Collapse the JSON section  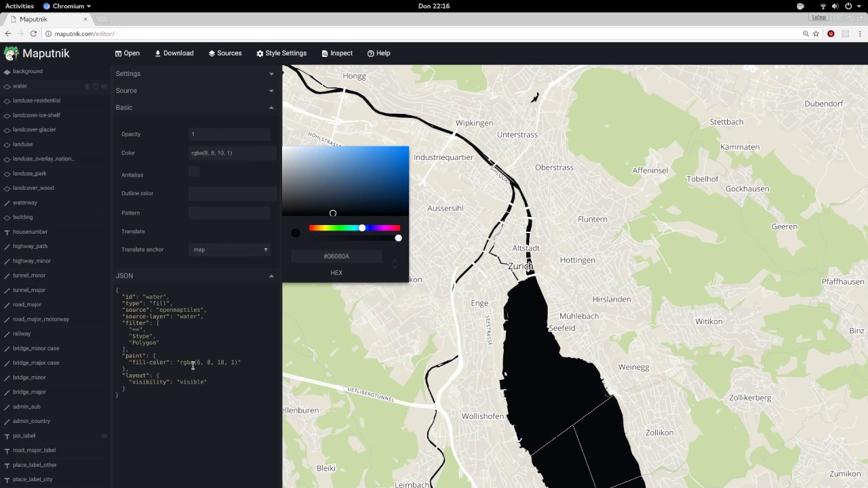point(195,276)
